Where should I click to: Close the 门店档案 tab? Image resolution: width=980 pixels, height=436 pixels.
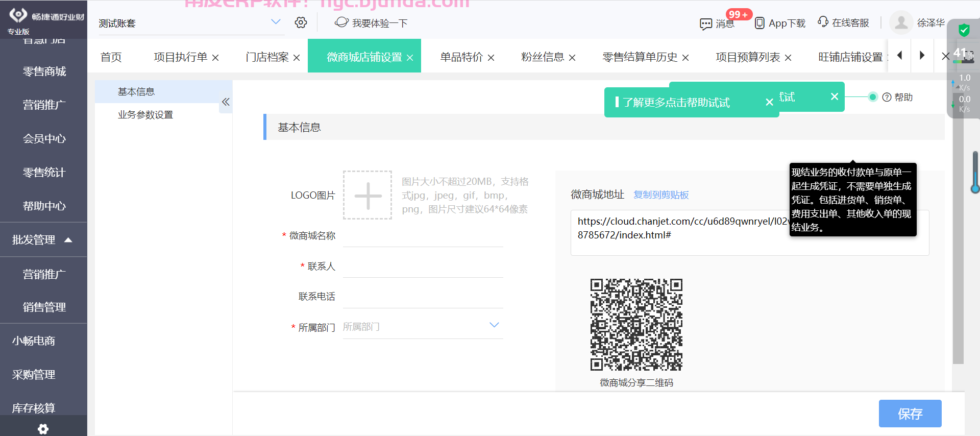(x=297, y=58)
